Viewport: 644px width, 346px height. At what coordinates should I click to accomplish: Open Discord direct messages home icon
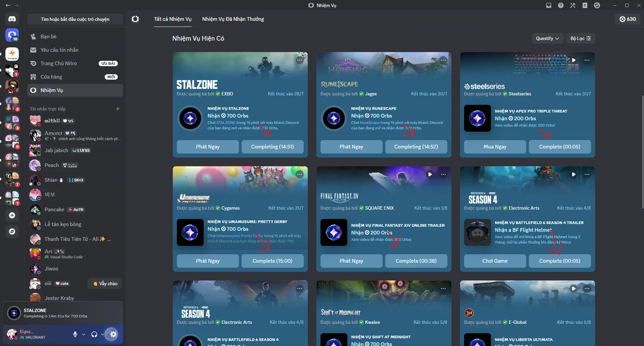12,19
